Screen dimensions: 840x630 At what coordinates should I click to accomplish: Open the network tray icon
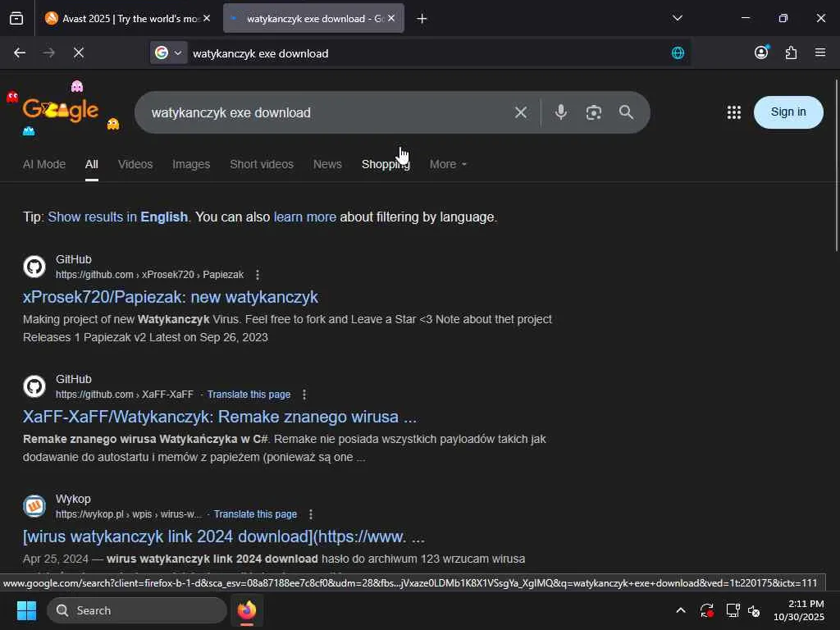tap(733, 610)
